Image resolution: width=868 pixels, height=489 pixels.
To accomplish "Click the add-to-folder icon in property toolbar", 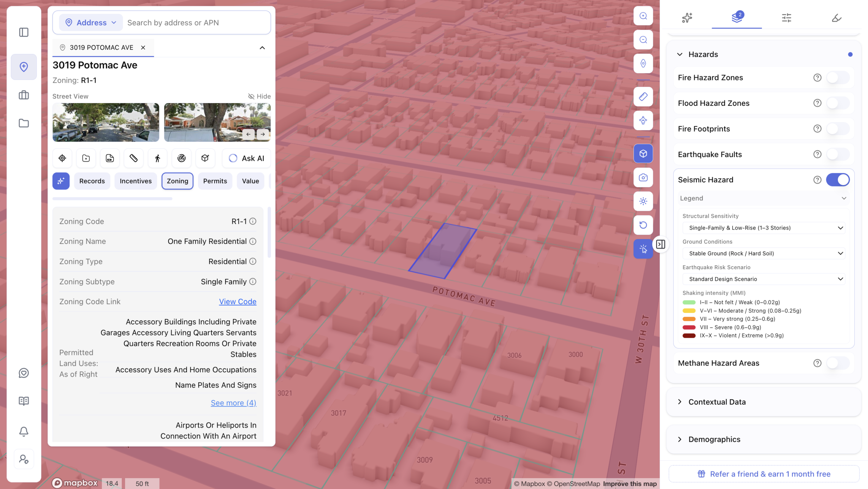I will (x=86, y=158).
